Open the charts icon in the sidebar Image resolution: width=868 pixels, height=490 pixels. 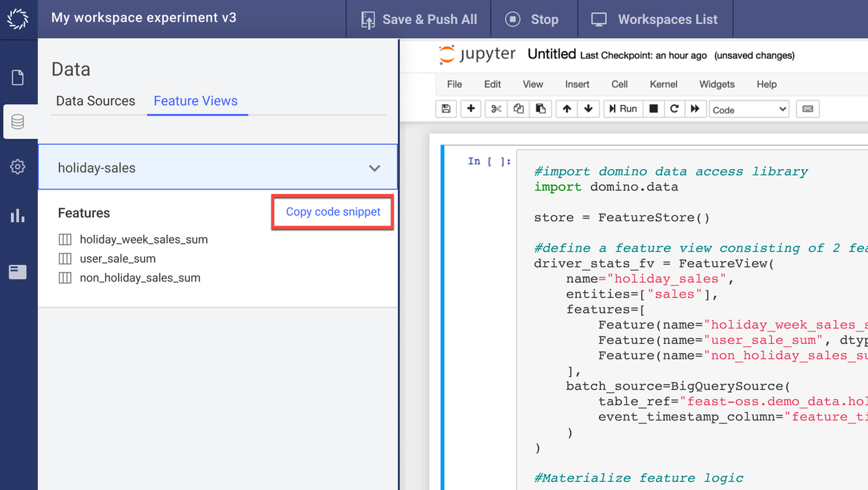pyautogui.click(x=18, y=215)
